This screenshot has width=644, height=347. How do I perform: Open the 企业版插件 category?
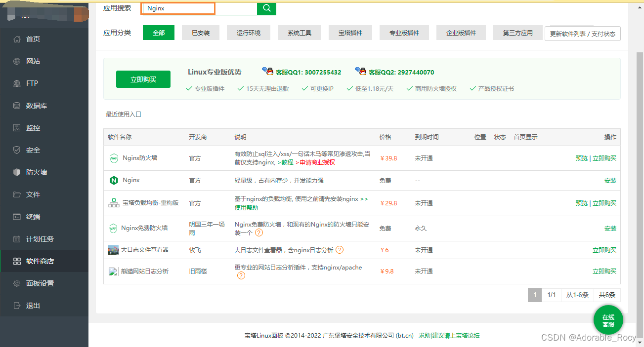click(461, 33)
